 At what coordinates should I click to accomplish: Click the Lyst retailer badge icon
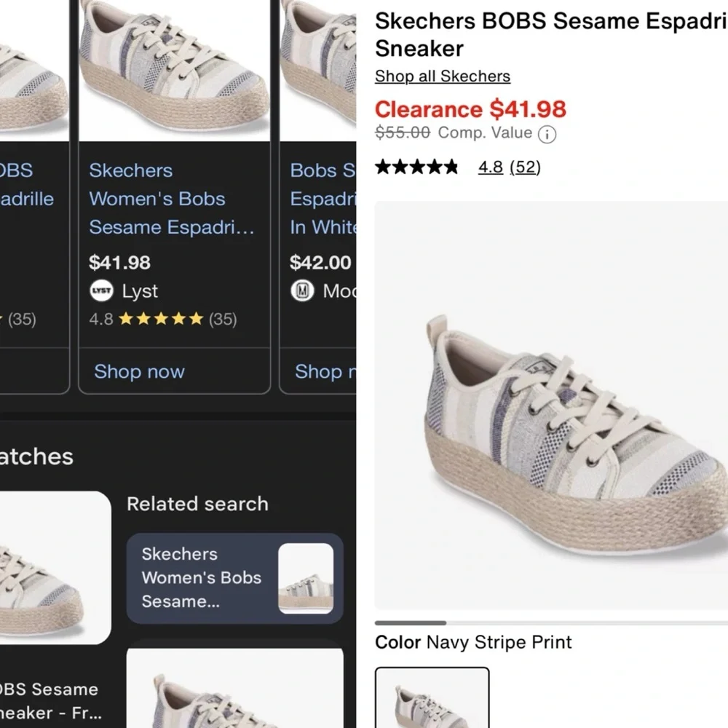coord(100,291)
